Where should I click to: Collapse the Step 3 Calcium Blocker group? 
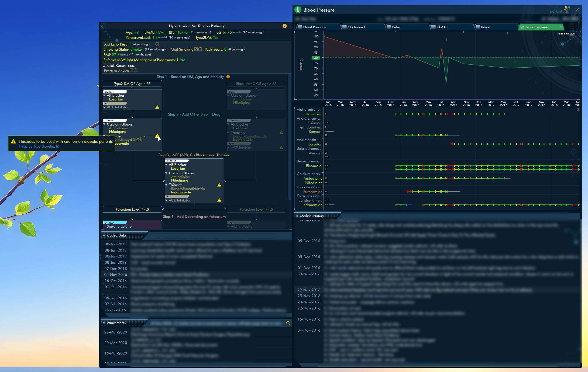pyautogui.click(x=166, y=173)
